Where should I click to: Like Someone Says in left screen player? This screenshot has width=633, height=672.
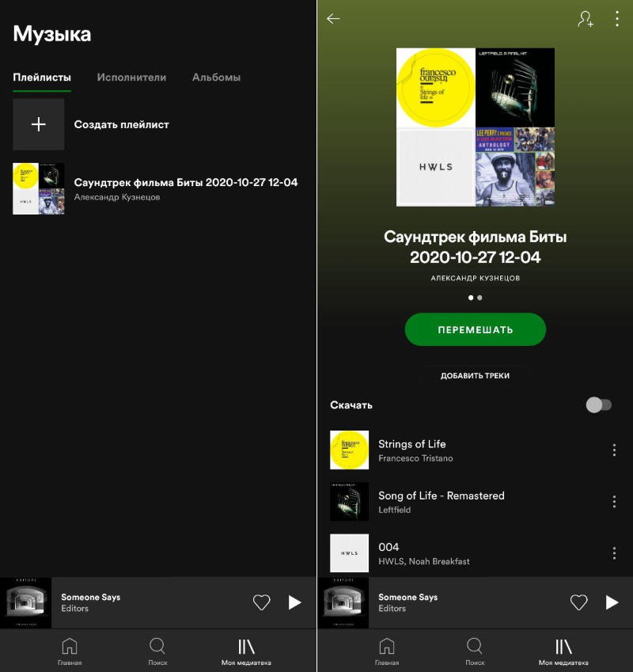click(x=261, y=602)
